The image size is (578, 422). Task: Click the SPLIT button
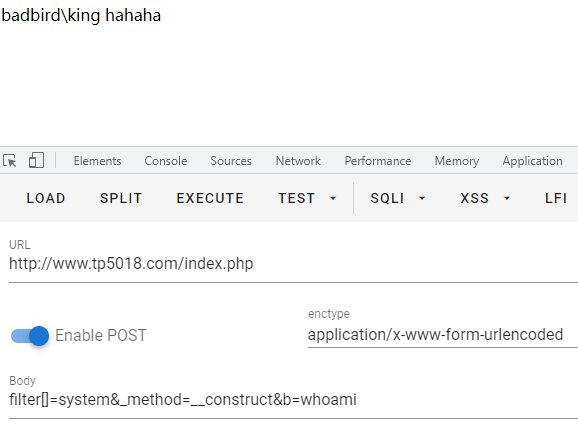(x=121, y=198)
